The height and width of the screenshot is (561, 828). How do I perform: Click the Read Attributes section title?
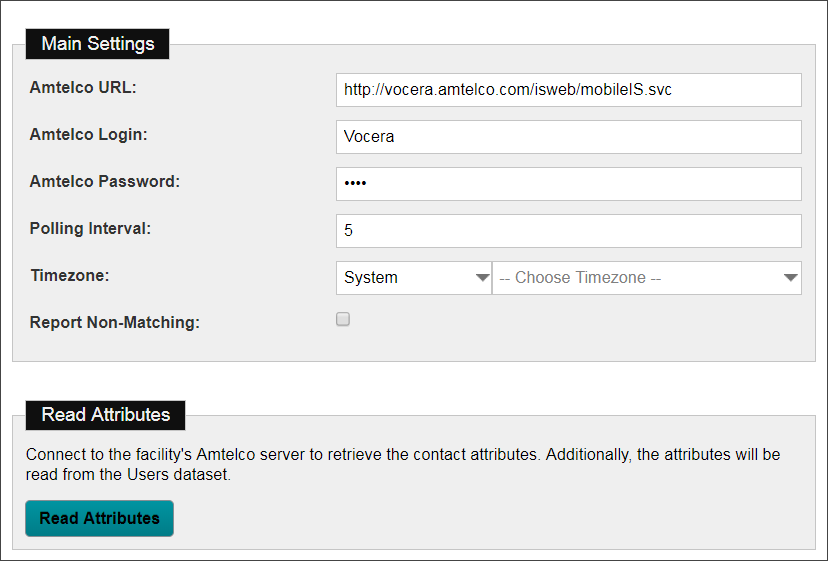(106, 415)
